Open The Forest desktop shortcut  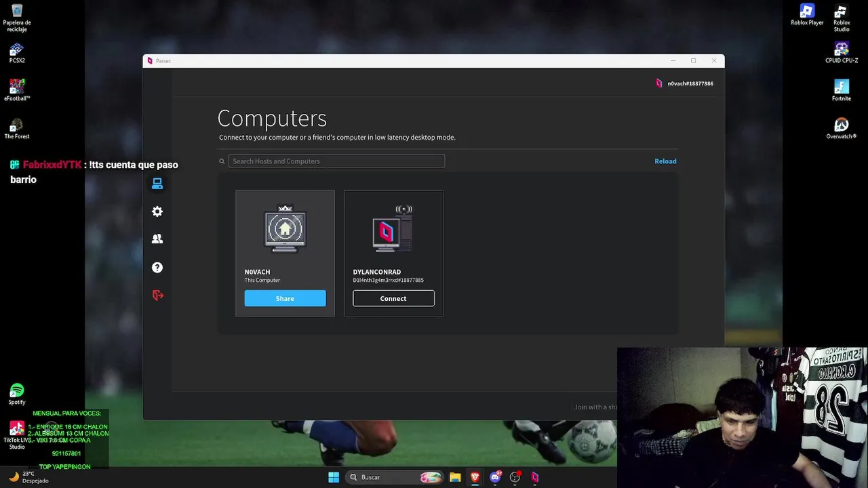pyautogui.click(x=17, y=129)
